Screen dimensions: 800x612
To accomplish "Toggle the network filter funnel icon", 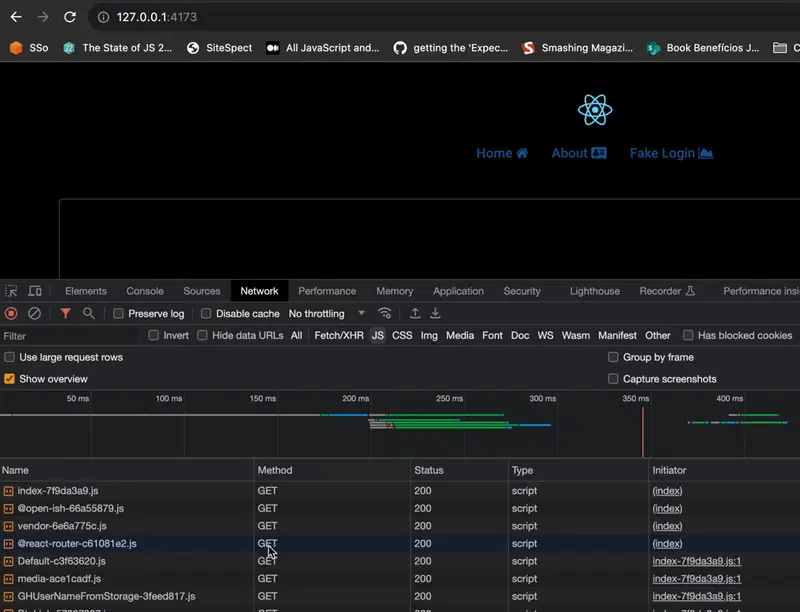I will tap(66, 314).
